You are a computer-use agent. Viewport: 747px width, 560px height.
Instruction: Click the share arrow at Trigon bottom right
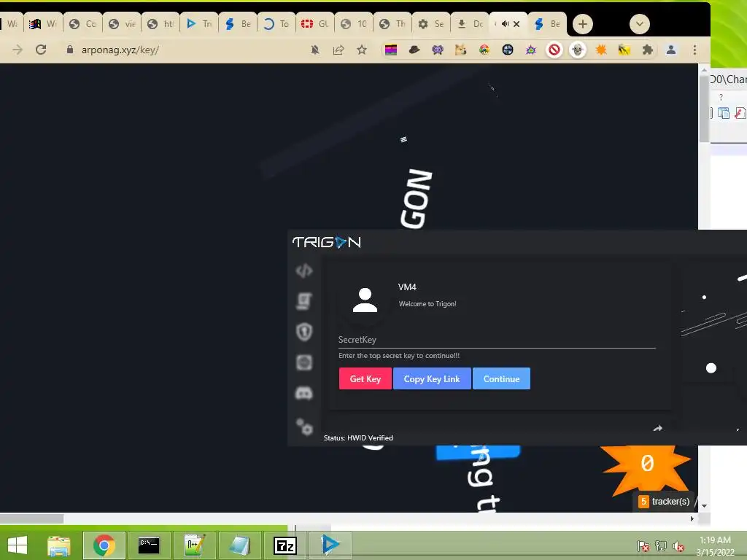click(x=657, y=428)
